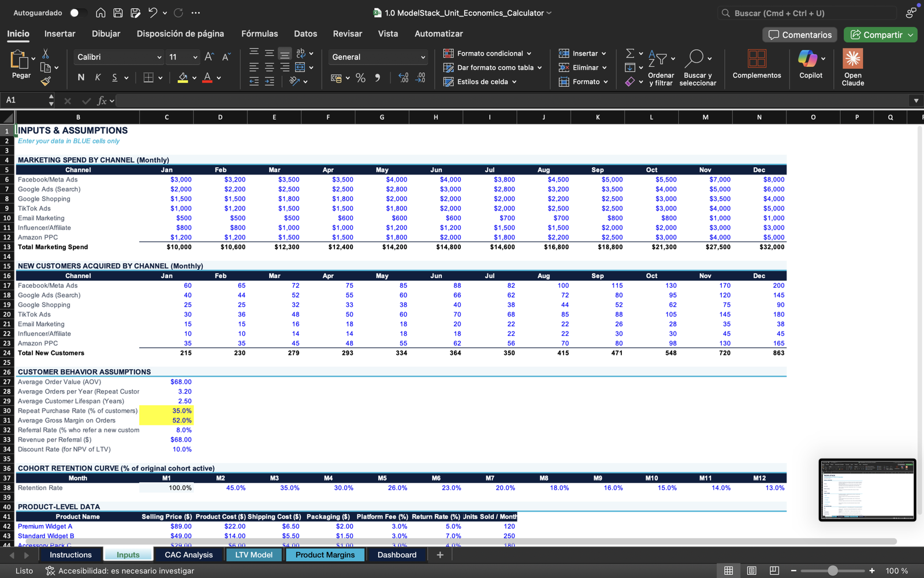This screenshot has height=578, width=924.
Task: Switch to Page Layout view in status bar
Action: pyautogui.click(x=751, y=570)
